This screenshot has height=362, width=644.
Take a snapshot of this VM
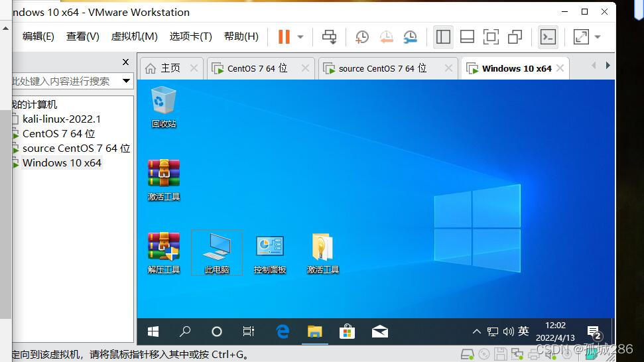(361, 37)
